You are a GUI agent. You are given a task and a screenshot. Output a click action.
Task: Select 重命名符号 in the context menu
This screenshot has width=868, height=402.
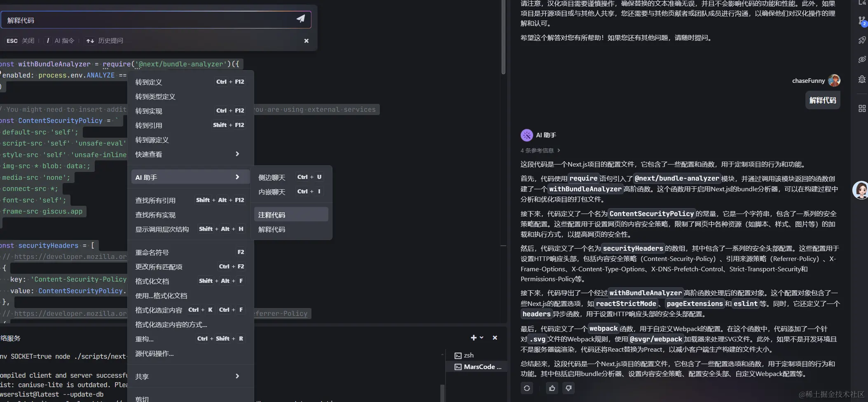tap(190, 252)
